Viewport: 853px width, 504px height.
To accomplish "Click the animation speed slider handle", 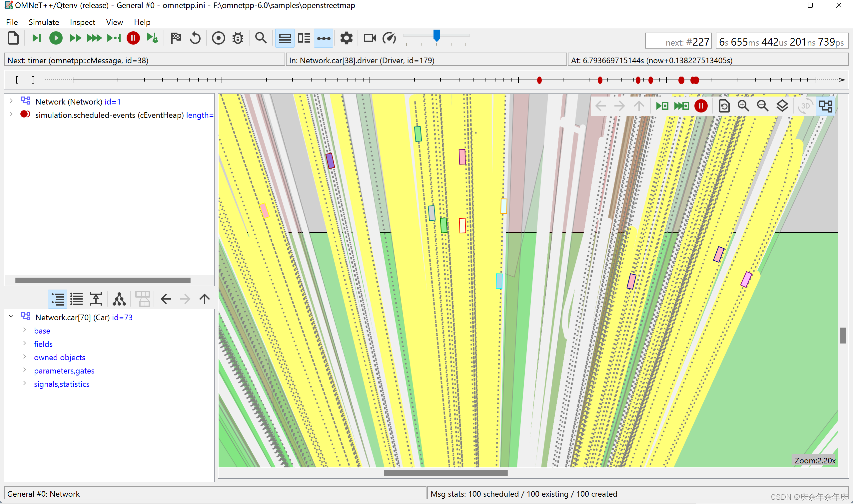I will coord(437,35).
